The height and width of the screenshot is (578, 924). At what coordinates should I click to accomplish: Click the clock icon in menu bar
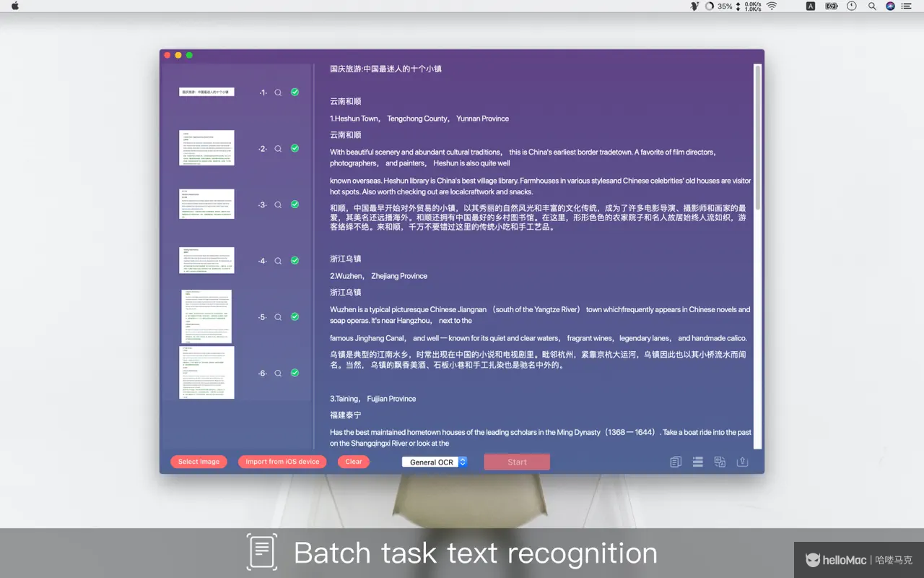pyautogui.click(x=852, y=6)
